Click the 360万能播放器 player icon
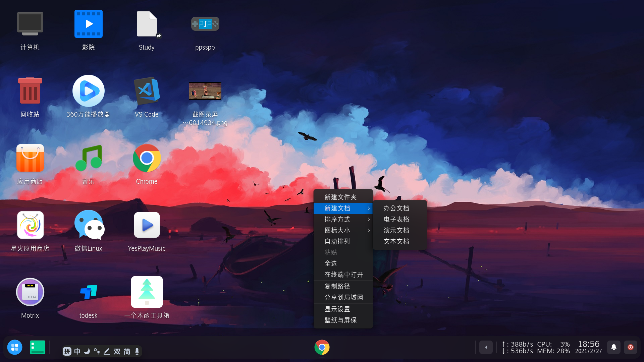 [88, 91]
